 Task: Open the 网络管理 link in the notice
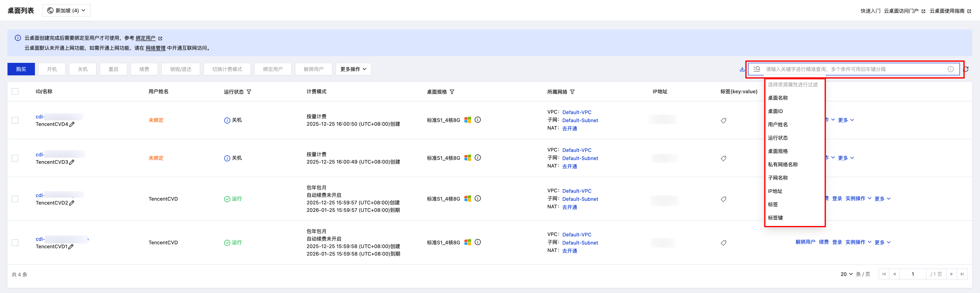[x=155, y=48]
